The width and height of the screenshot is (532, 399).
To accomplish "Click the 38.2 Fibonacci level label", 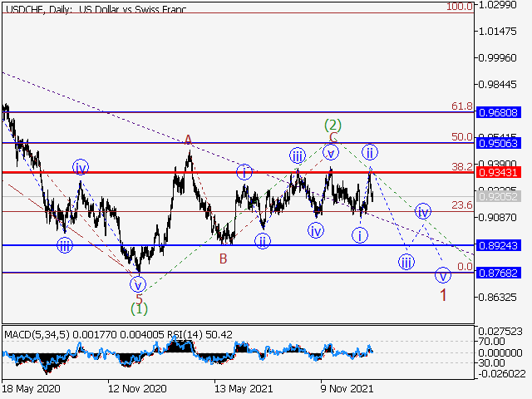I will [x=462, y=166].
